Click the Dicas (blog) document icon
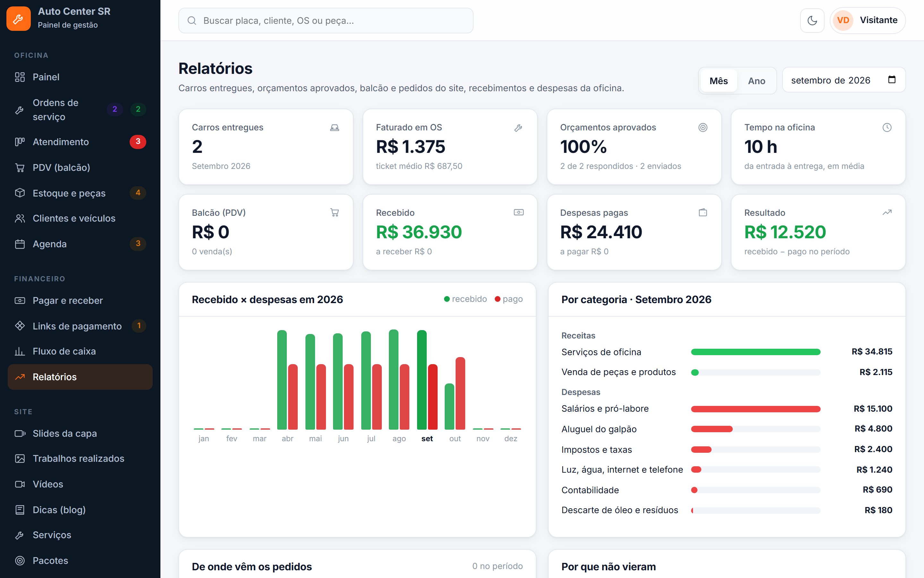The image size is (924, 578). (x=20, y=510)
